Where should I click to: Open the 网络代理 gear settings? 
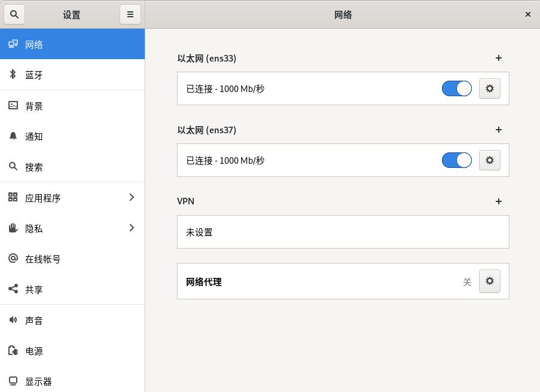[490, 281]
